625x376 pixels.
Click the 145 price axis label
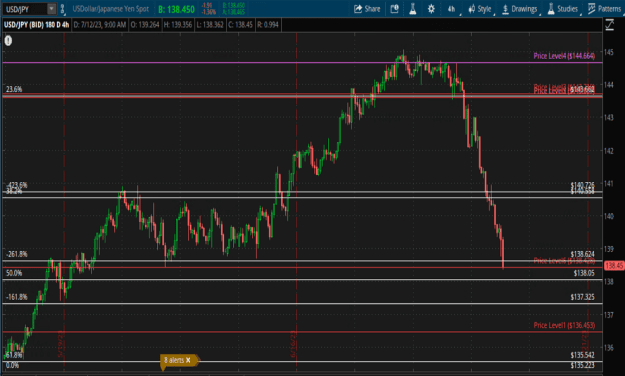(608, 52)
